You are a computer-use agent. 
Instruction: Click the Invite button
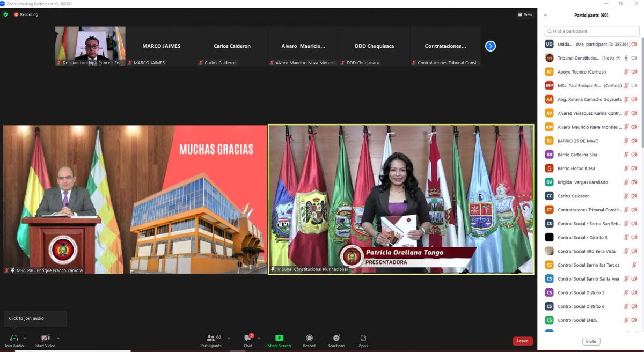coord(591,341)
